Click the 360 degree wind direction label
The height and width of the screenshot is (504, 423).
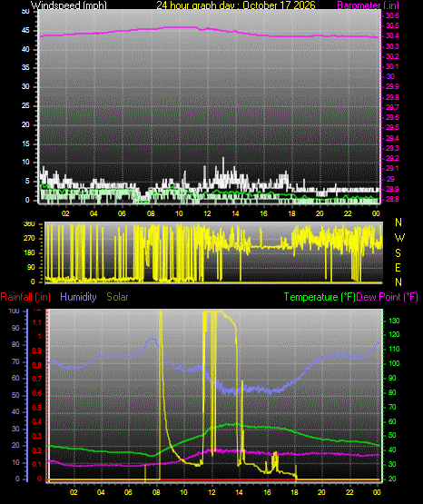(29, 224)
